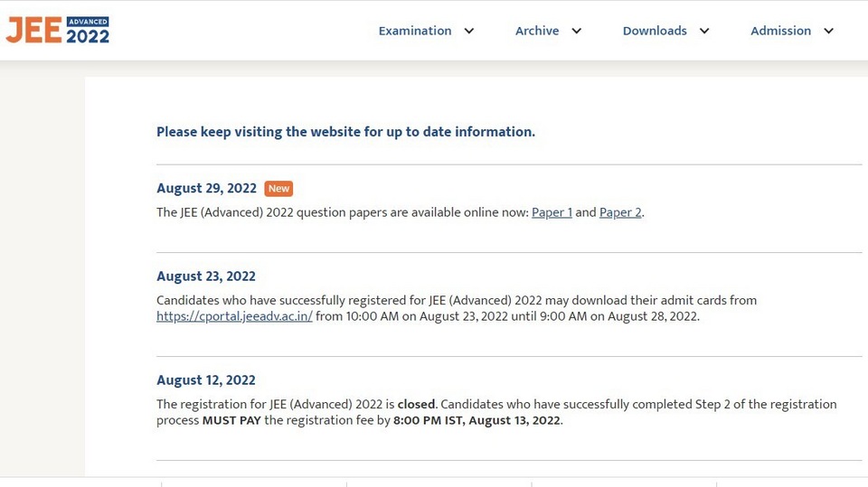
Task: Open the Paper 1 question paper link
Action: [552, 212]
